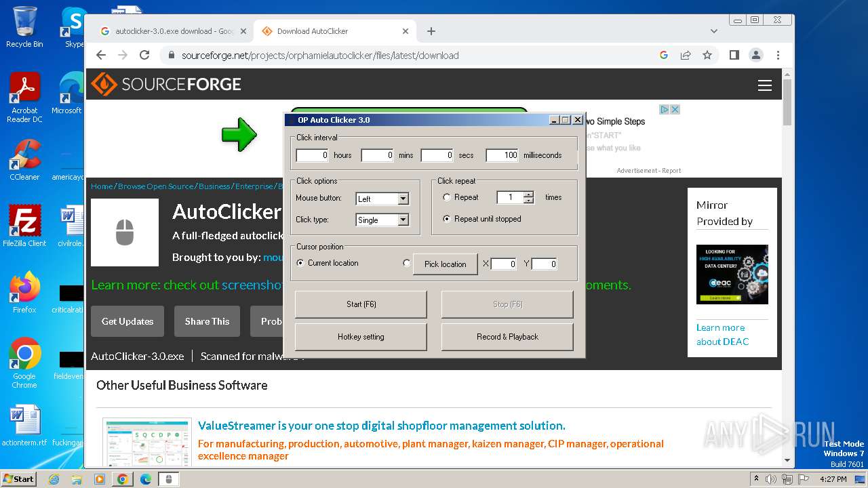Viewport: 868px width, 488px height.
Task: Select the Repeat radio button
Action: [446, 197]
